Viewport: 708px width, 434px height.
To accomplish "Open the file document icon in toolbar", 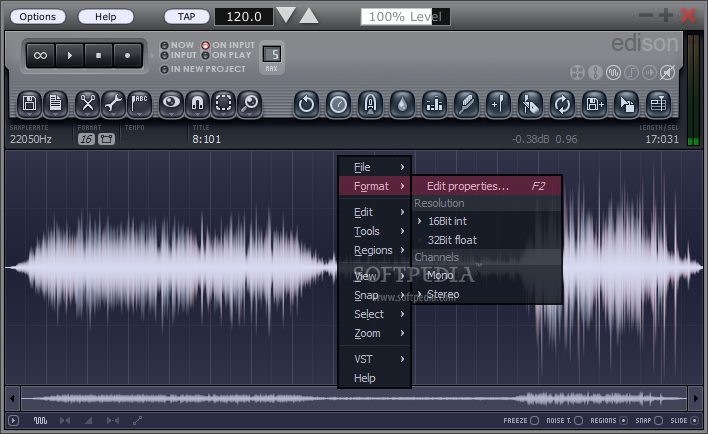I will click(56, 104).
